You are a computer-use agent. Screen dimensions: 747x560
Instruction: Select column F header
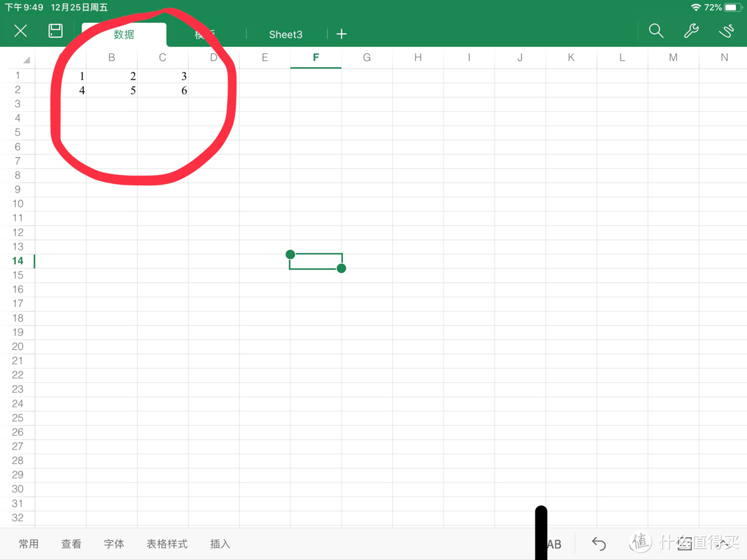(x=316, y=57)
